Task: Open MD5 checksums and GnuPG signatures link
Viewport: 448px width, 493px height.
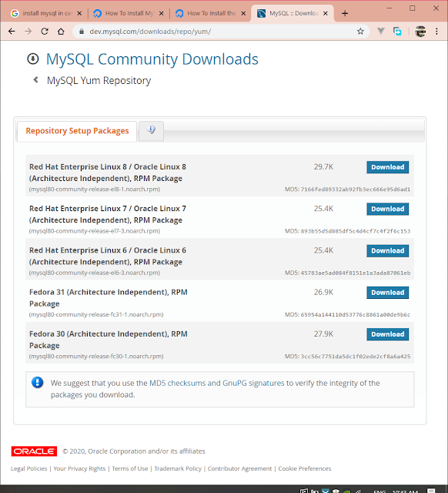Action: pyautogui.click(x=217, y=383)
